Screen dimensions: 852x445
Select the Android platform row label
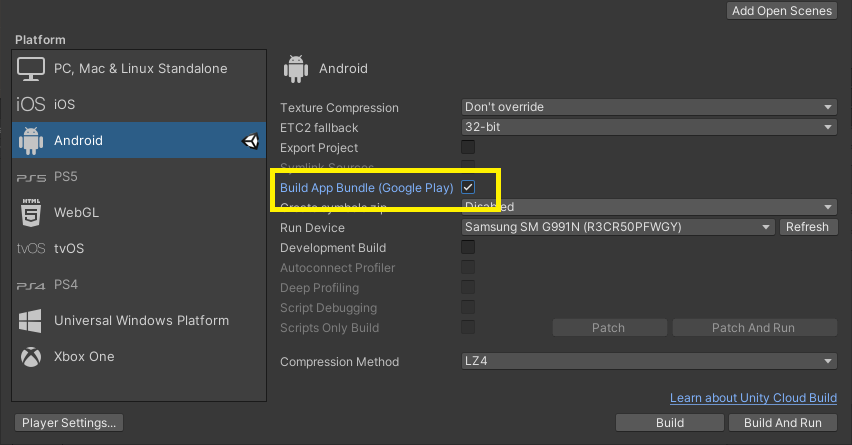pos(78,140)
